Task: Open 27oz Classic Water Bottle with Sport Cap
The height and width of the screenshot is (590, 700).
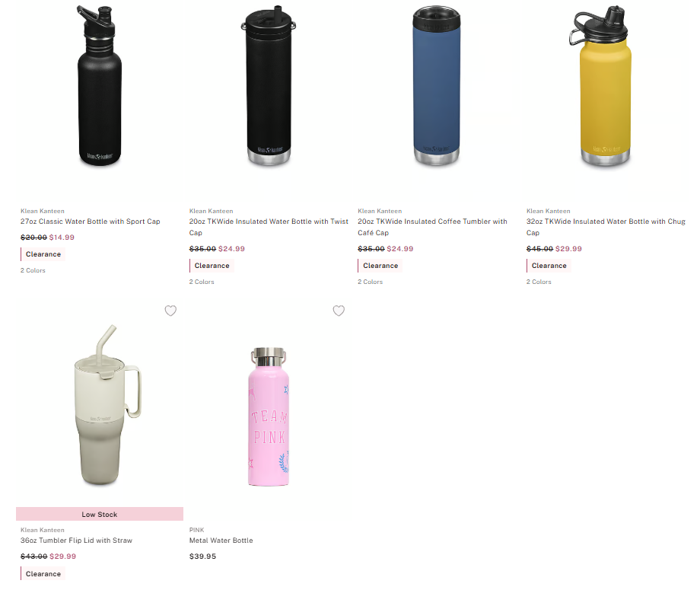Action: click(x=91, y=222)
